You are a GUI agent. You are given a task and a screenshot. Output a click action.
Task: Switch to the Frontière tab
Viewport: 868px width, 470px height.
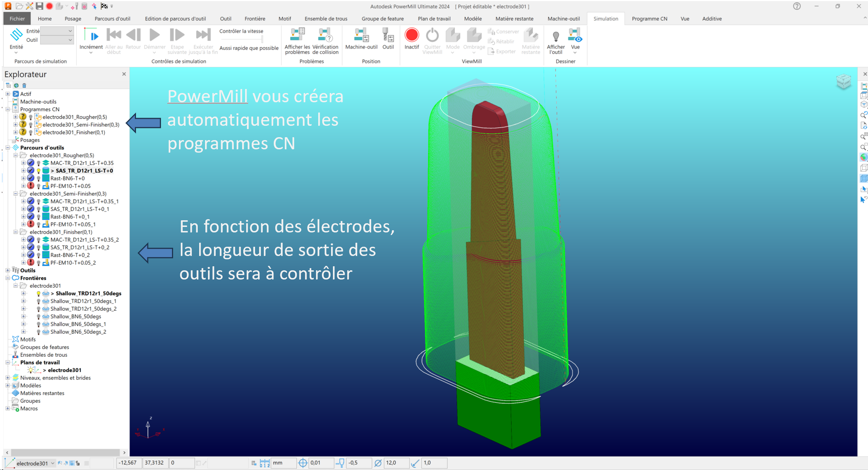point(255,18)
